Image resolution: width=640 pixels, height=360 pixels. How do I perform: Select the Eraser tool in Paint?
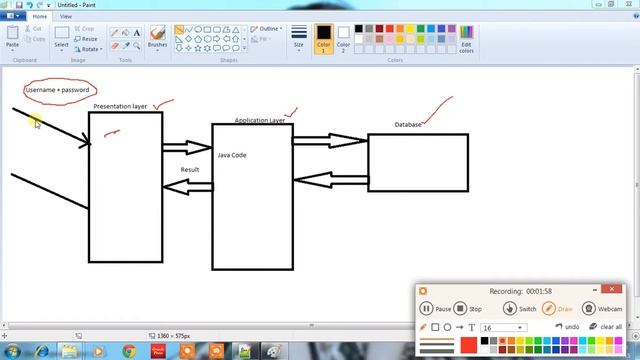coord(115,46)
